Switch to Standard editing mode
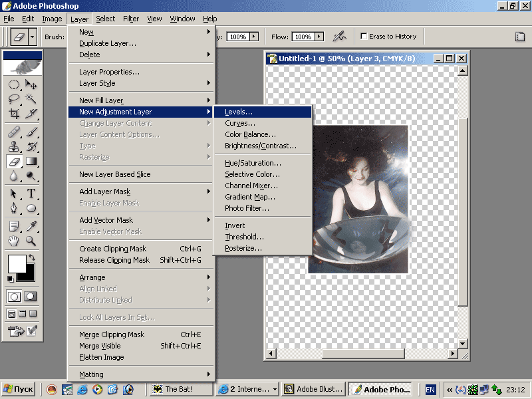The height and width of the screenshot is (399, 532). (14, 297)
